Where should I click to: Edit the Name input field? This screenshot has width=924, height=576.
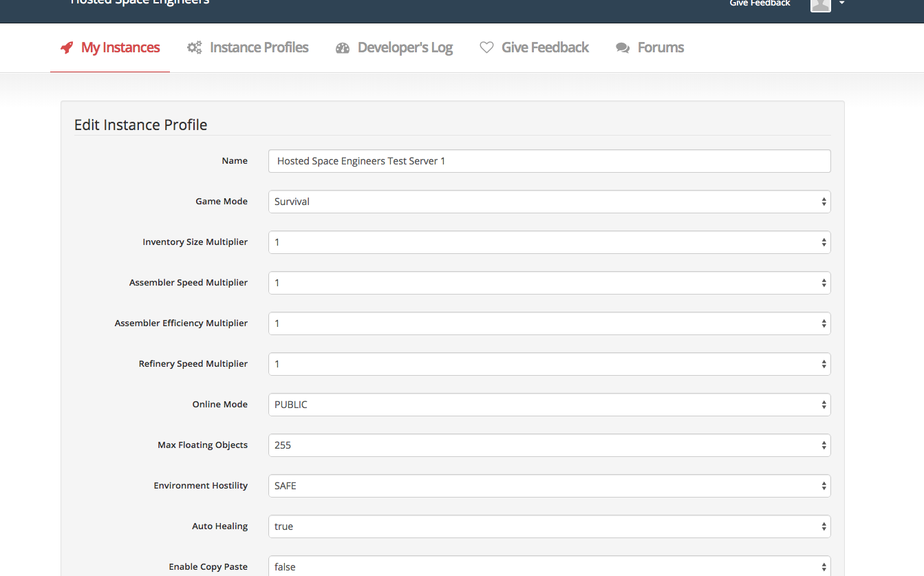[549, 161]
